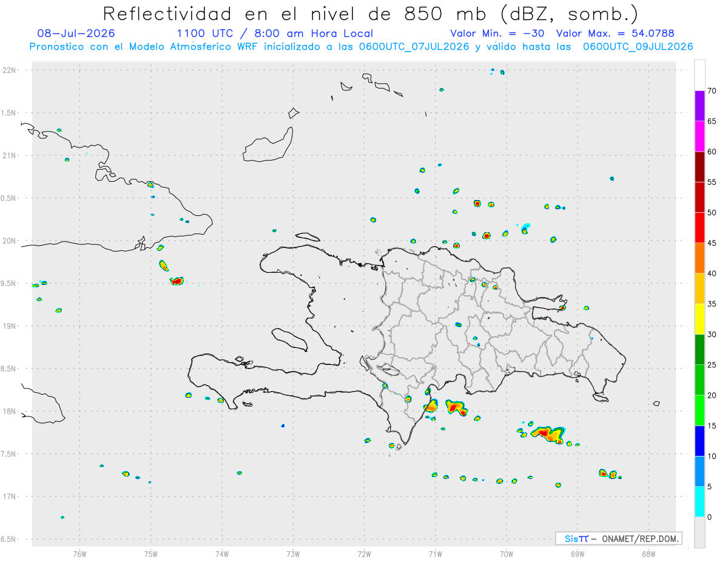Click the '17N' latitude label

(10, 497)
